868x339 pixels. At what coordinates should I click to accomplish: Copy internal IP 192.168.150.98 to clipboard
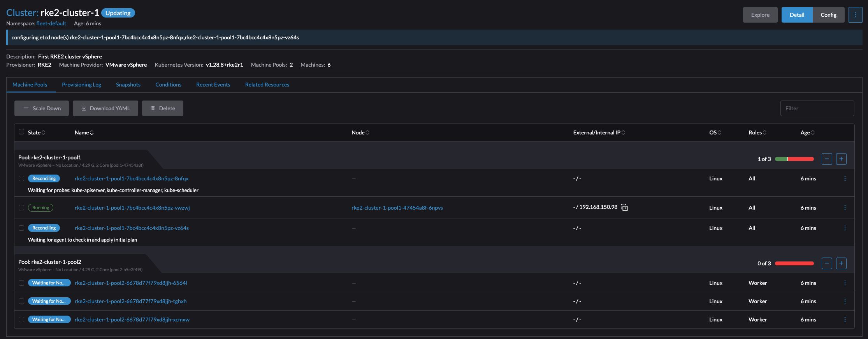tap(624, 208)
